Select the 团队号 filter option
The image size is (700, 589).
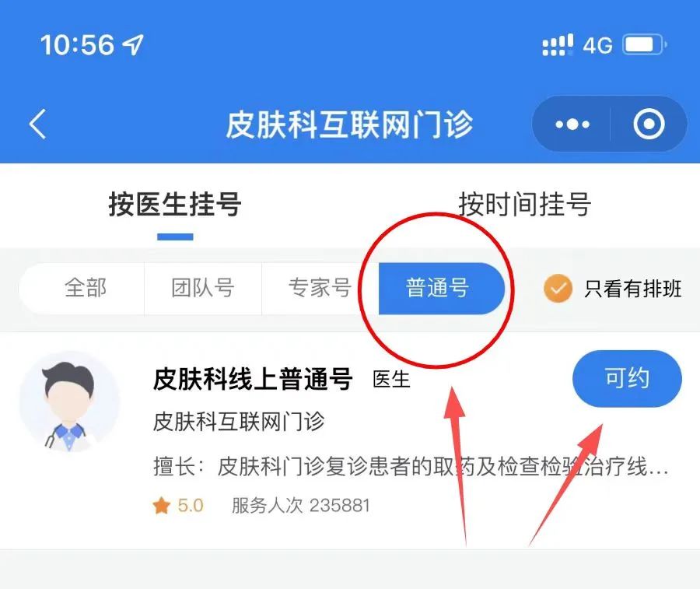tap(203, 288)
